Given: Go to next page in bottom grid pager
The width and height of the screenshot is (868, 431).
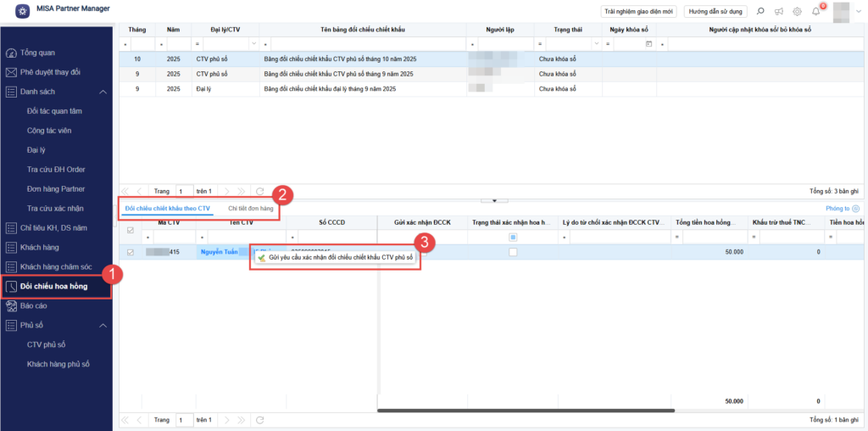Looking at the screenshot, I should tap(226, 420).
